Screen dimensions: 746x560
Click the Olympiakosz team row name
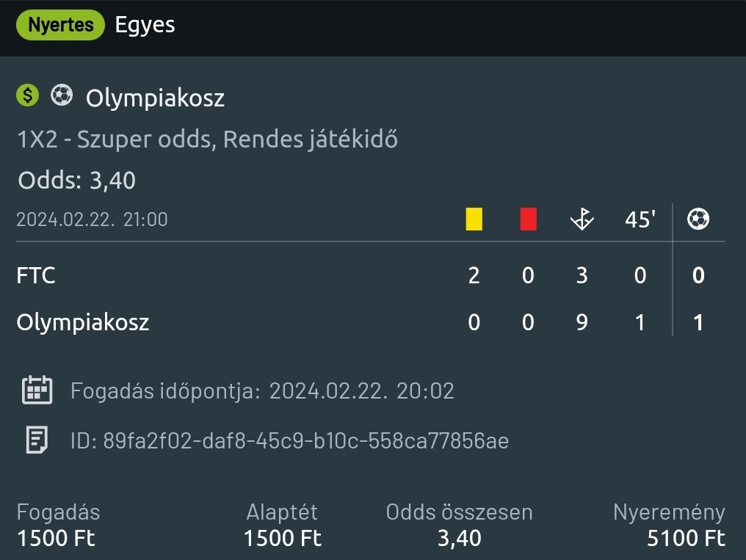(x=82, y=322)
